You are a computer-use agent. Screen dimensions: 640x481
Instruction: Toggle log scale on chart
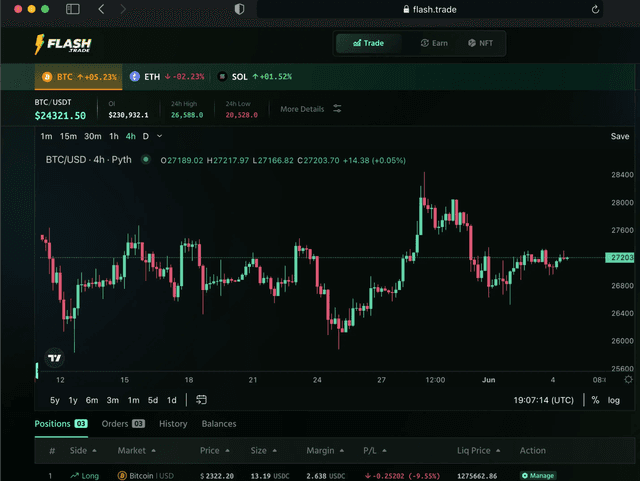tap(613, 400)
